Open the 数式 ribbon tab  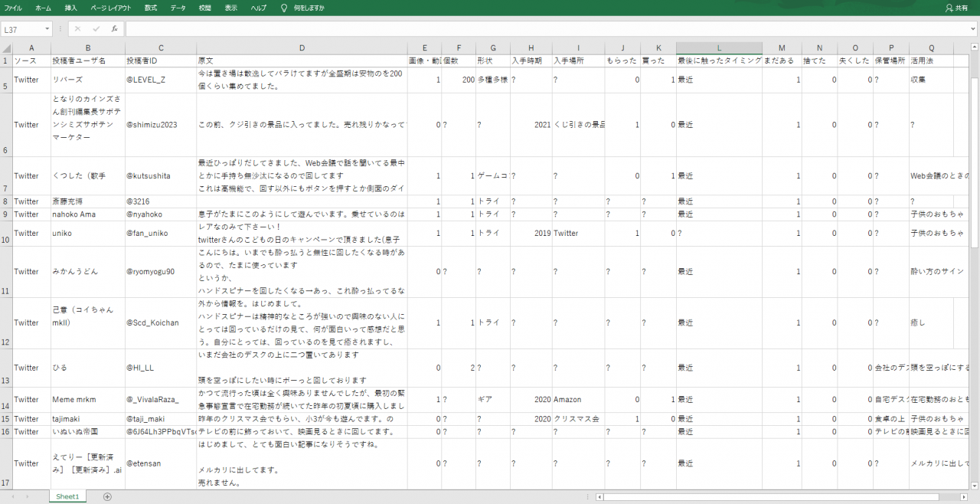coord(151,8)
